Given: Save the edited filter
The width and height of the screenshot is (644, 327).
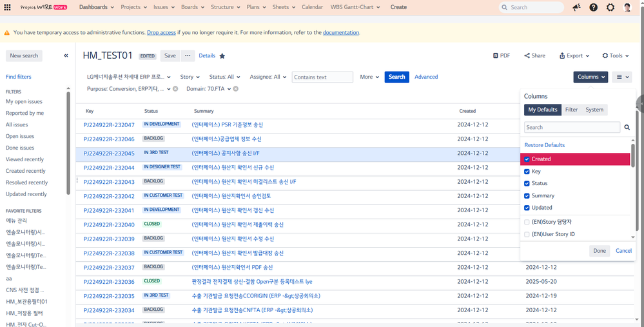Looking at the screenshot, I should click(170, 56).
